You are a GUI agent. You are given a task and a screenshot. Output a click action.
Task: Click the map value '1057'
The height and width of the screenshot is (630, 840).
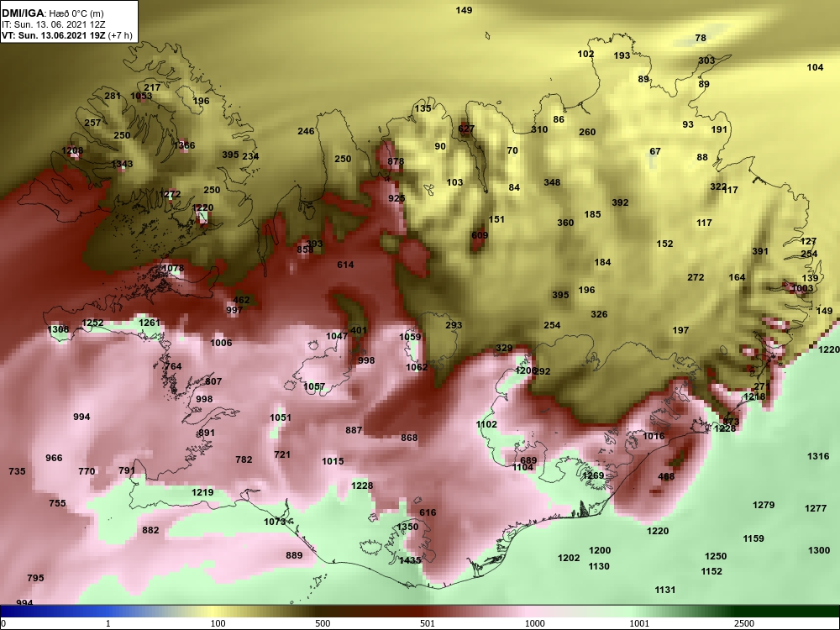click(x=314, y=386)
